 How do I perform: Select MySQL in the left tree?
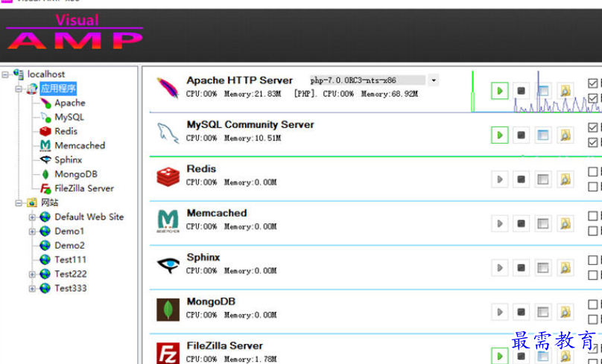pos(69,117)
